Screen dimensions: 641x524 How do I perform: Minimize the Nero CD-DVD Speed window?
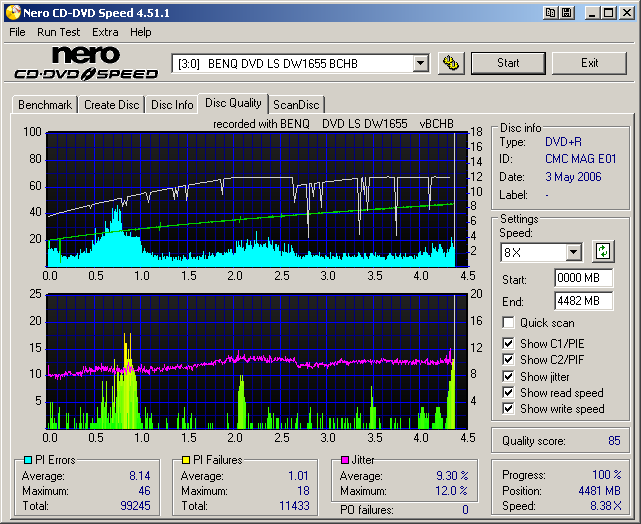(x=592, y=13)
